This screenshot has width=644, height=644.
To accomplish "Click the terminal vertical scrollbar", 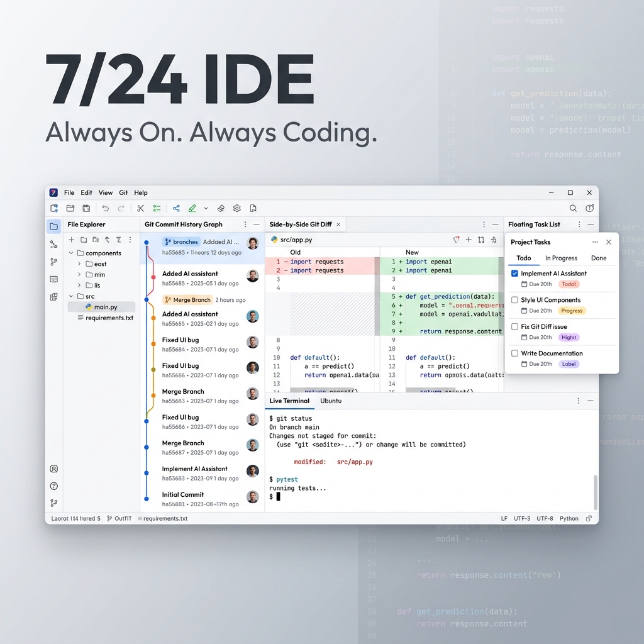I will coord(596,492).
